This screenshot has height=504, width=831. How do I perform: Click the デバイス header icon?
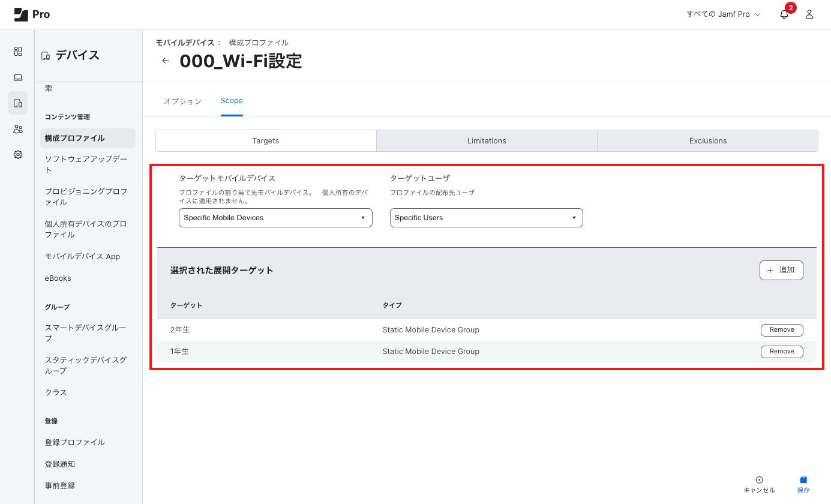tap(46, 56)
